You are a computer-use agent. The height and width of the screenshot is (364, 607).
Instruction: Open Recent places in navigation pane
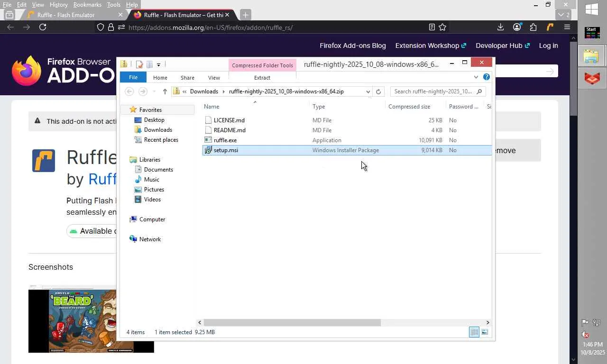tap(161, 140)
